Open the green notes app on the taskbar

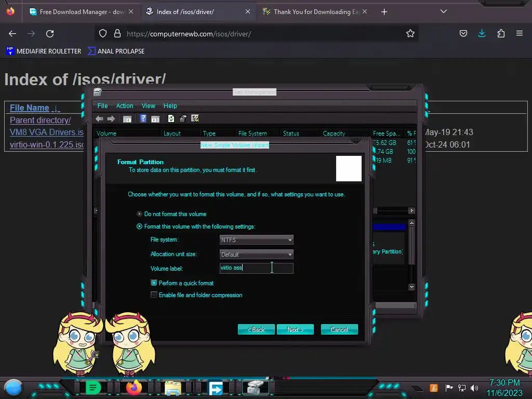93,388
